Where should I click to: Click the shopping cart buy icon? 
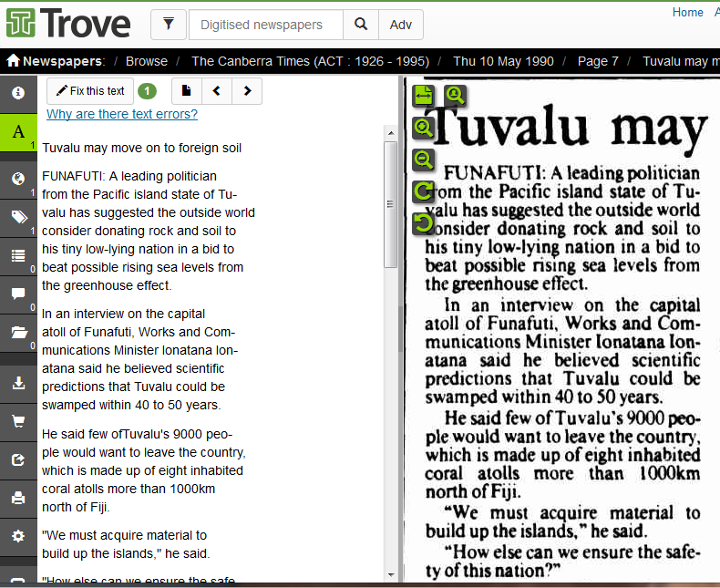tap(18, 421)
